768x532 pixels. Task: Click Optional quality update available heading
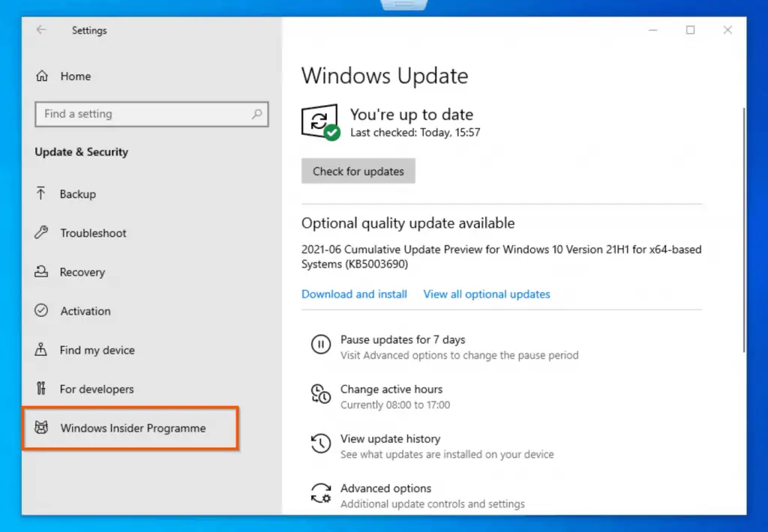click(408, 223)
